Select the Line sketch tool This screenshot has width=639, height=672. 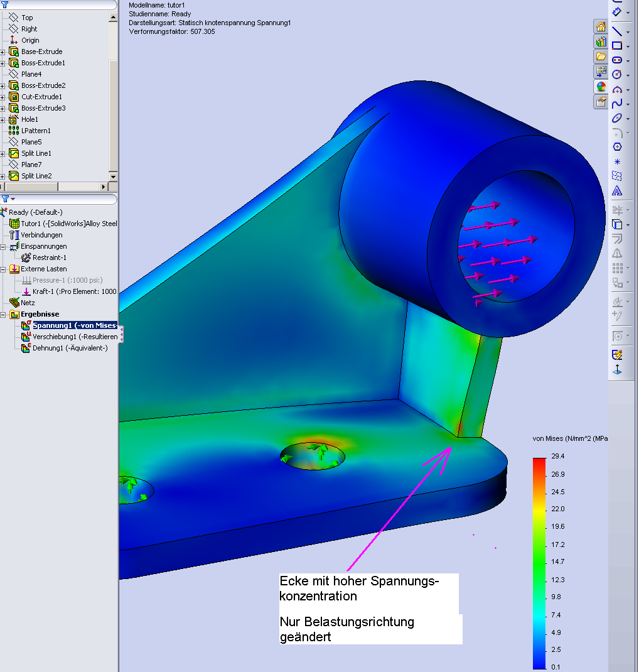(x=617, y=31)
